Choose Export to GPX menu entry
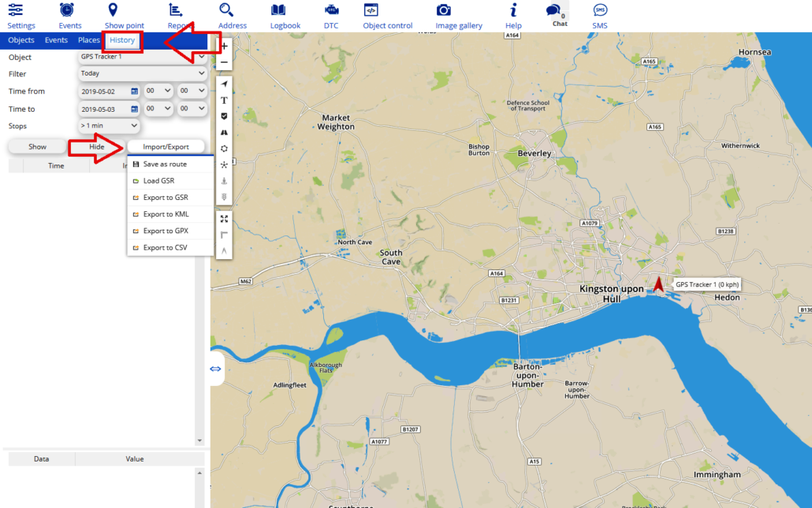 [170, 231]
